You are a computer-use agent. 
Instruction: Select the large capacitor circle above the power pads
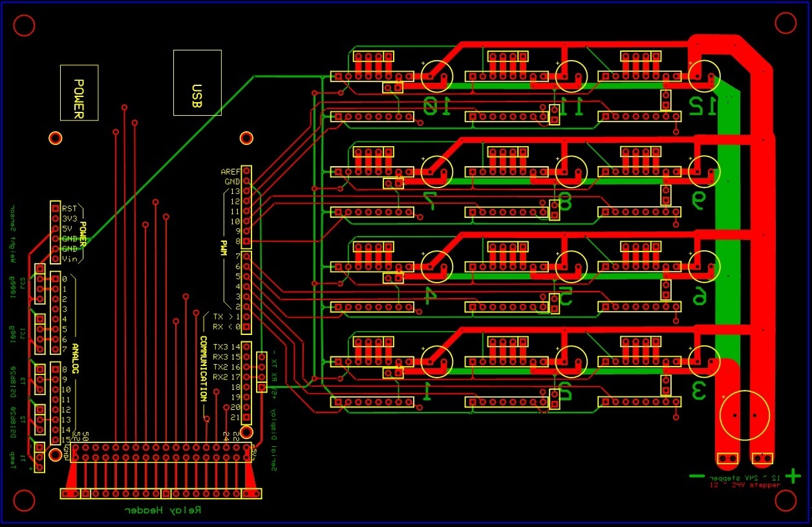pyautogui.click(x=745, y=414)
